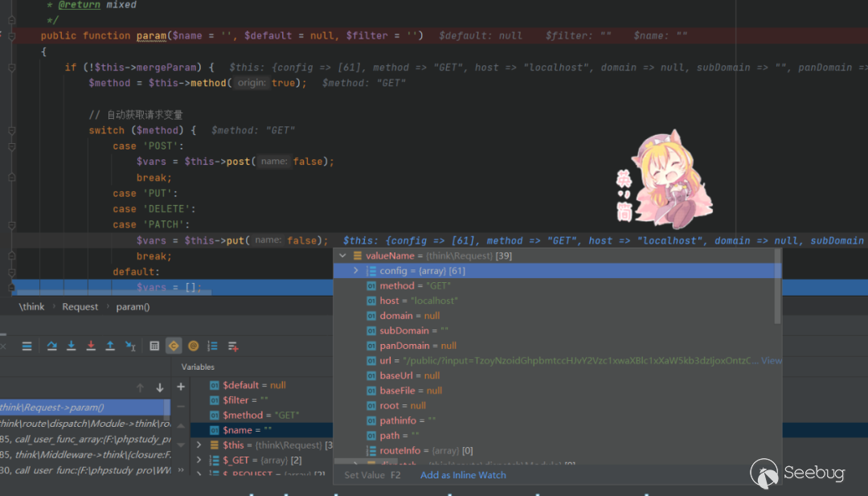Screen dimensions: 868x496
Task: Select the $name variable row
Action: tap(261, 430)
